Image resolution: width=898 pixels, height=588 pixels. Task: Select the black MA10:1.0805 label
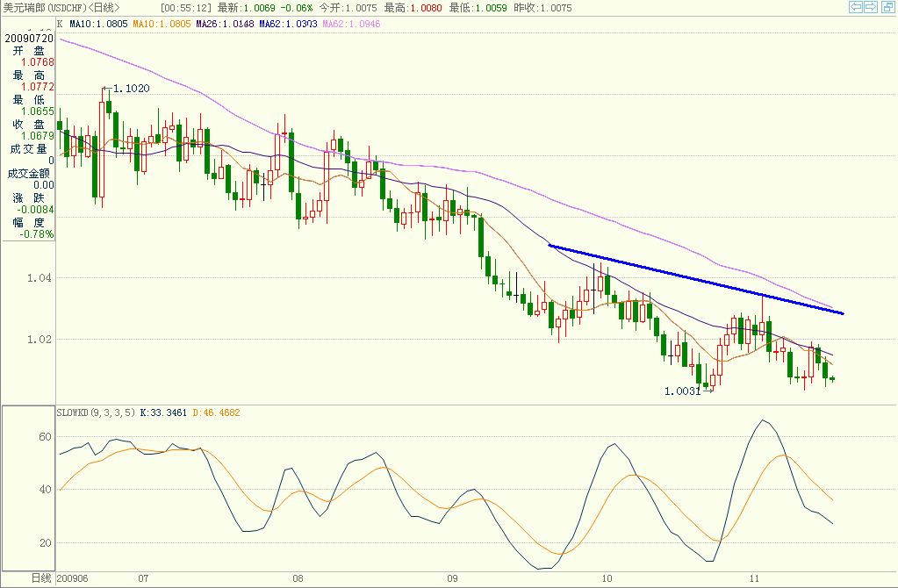[x=98, y=24]
